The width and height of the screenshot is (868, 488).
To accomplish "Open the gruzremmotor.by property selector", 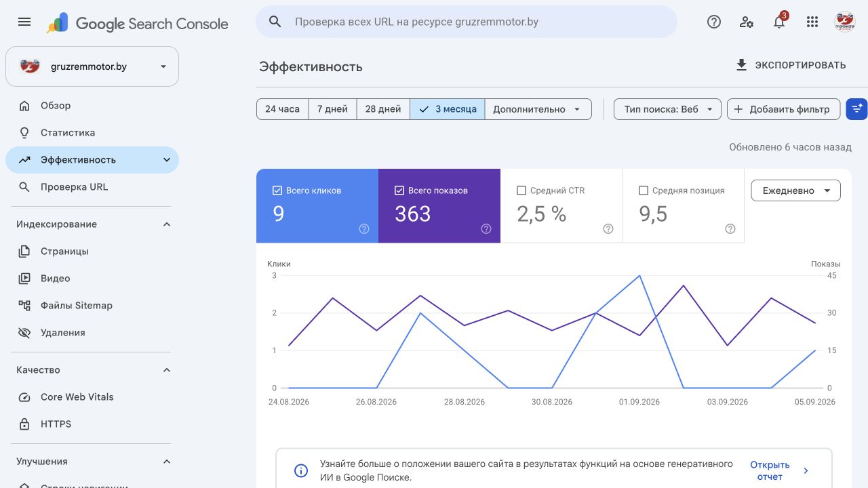I will click(x=92, y=66).
